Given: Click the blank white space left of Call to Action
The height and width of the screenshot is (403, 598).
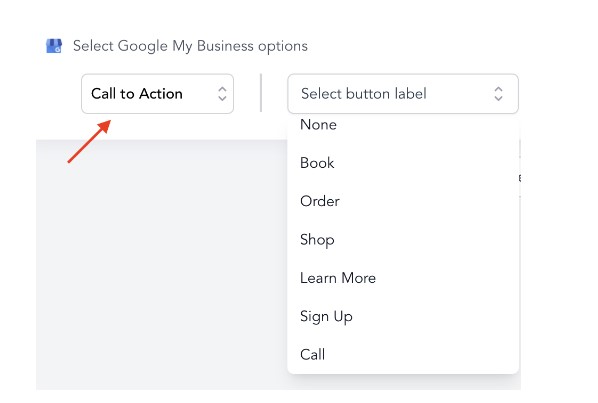Looking at the screenshot, I should (58, 94).
